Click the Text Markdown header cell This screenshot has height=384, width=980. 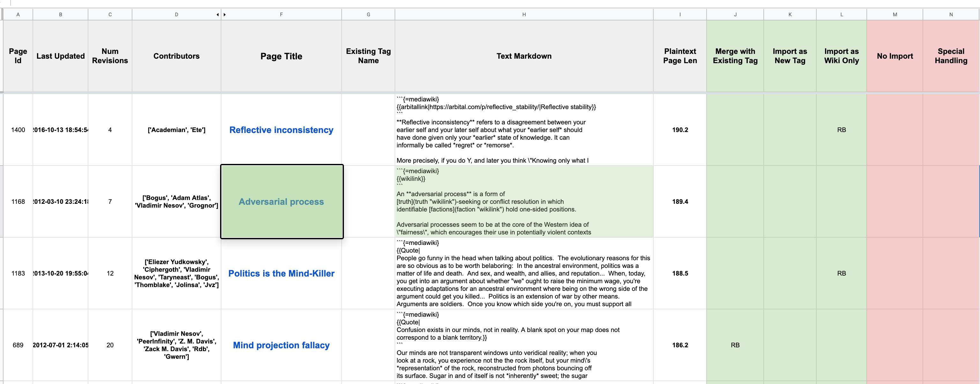523,56
